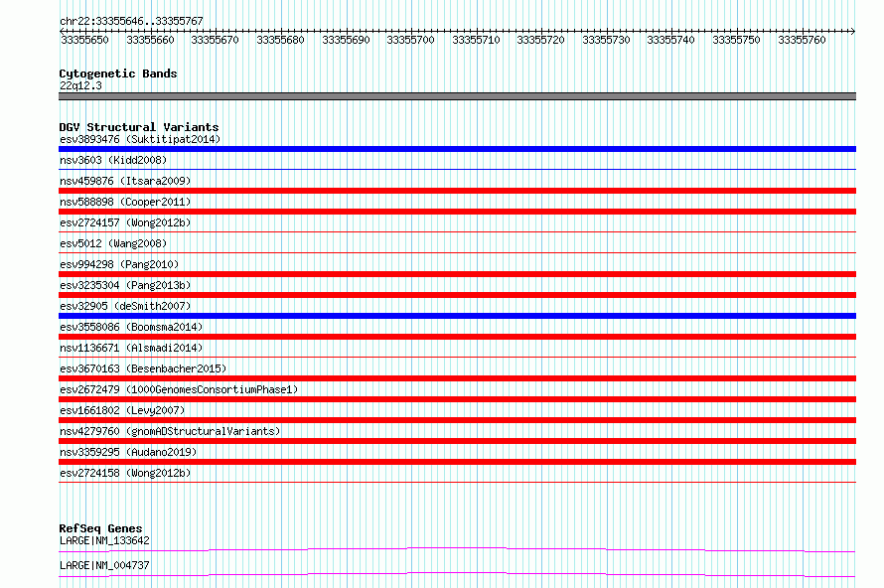
Task: Click the chr22:33355646..33355767 region label
Action: 131,21
